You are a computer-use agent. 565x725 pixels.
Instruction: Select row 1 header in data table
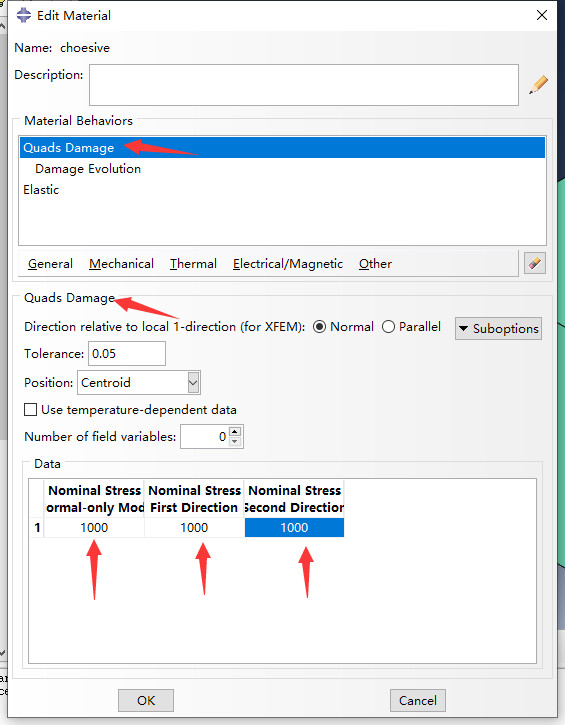coord(37,528)
